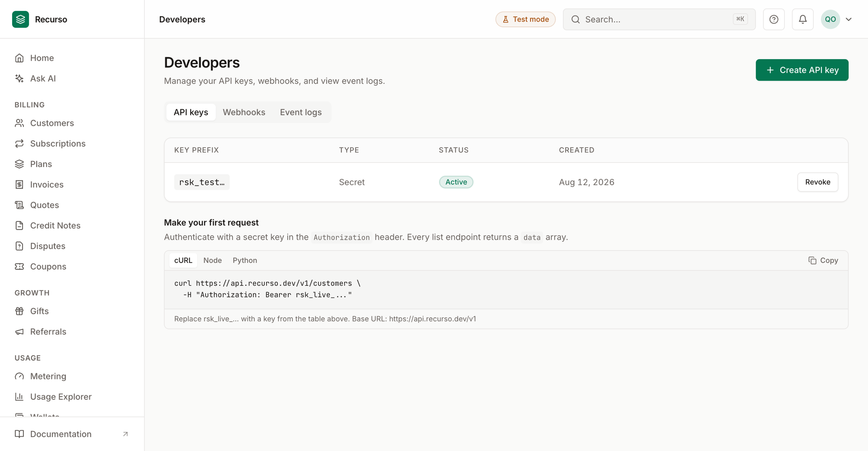Click the Gifts present icon
The height and width of the screenshot is (451, 868).
(19, 311)
